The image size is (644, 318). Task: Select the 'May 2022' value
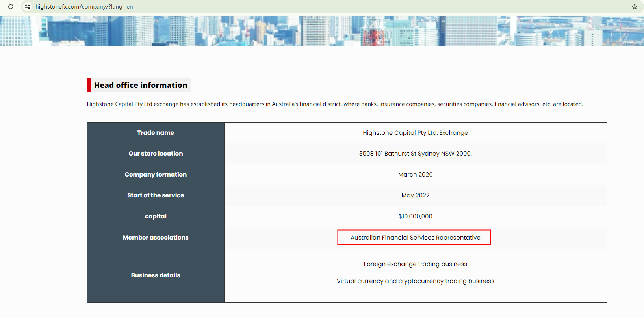pos(415,195)
